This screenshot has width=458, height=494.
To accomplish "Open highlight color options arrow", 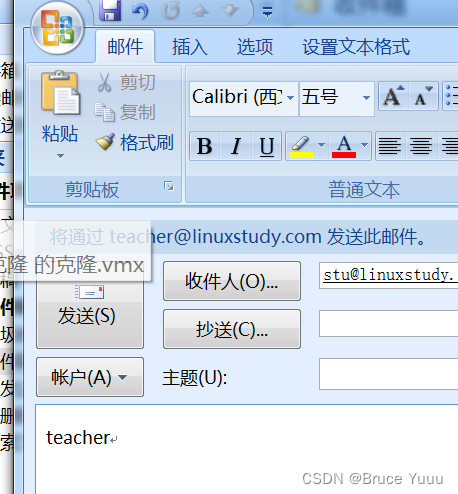I will coord(321,145).
